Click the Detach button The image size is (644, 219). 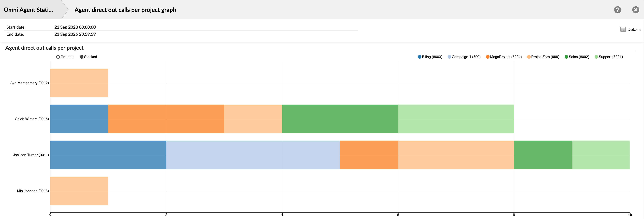click(x=629, y=29)
